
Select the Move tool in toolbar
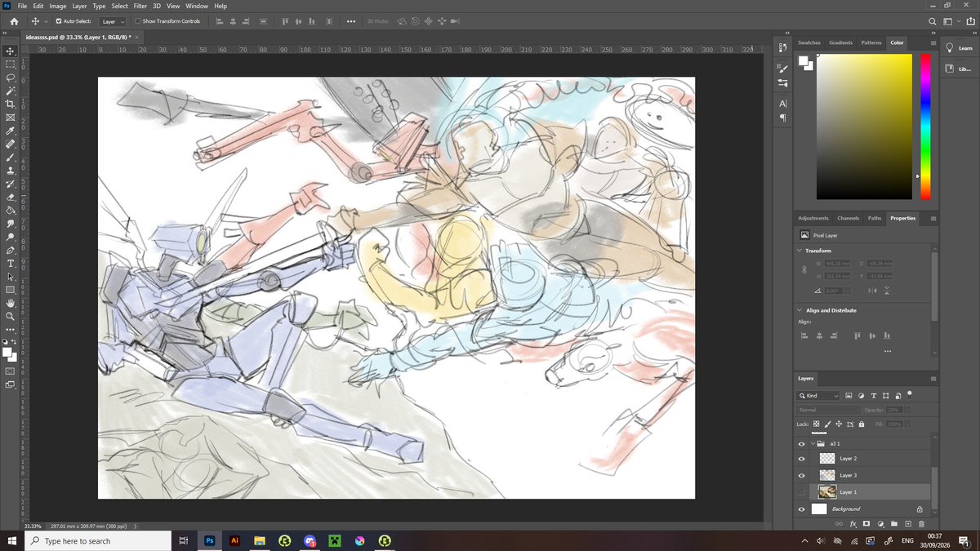tap(11, 51)
